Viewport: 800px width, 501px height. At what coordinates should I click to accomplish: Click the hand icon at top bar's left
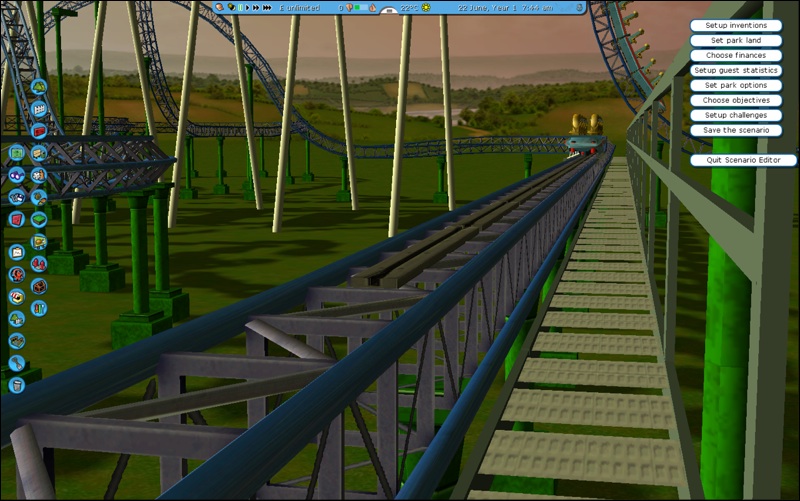pyautogui.click(x=219, y=7)
